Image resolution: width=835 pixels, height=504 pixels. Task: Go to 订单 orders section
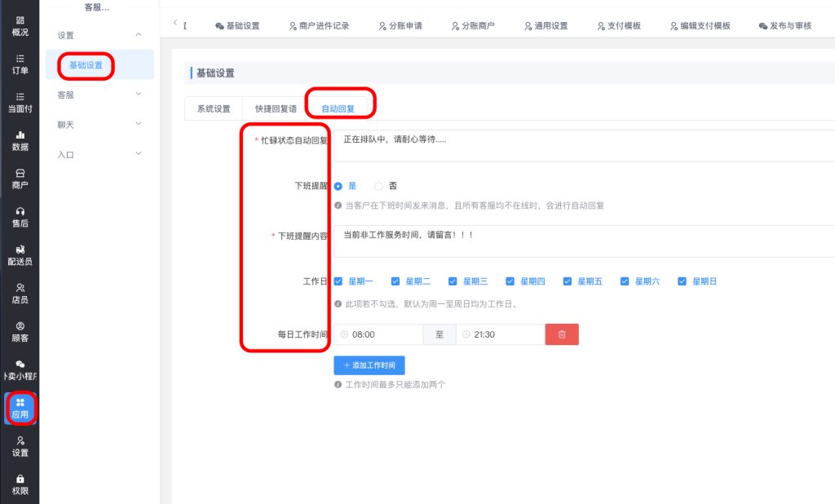[x=20, y=64]
